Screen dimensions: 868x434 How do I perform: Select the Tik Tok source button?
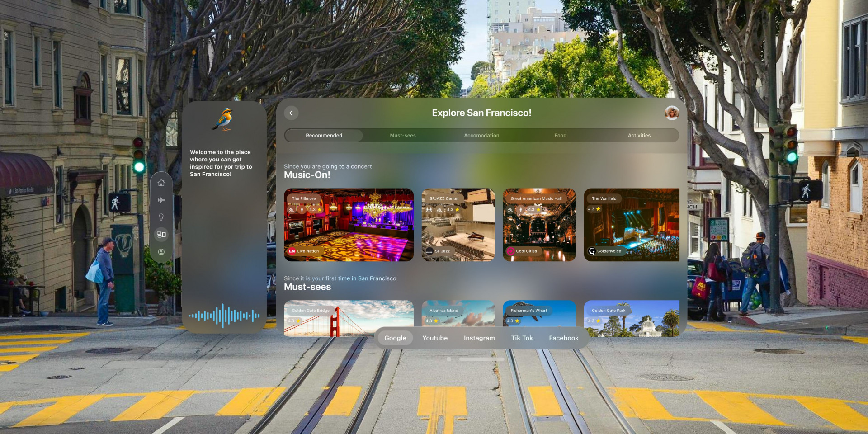click(x=522, y=338)
